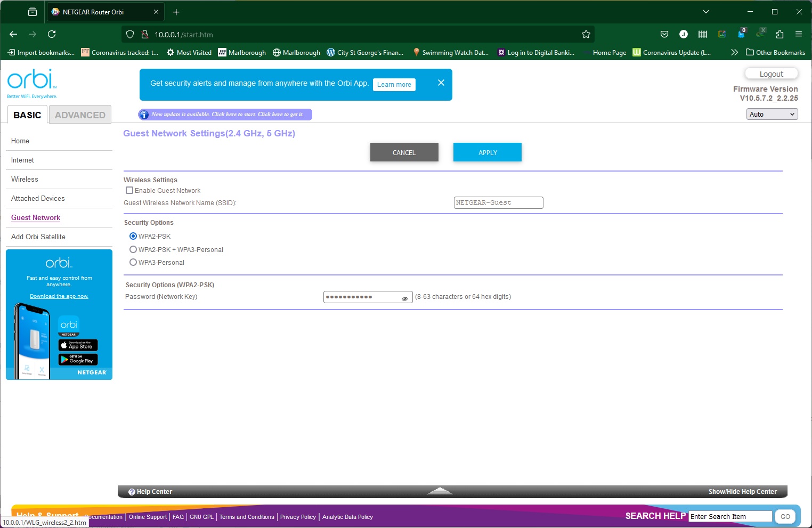Viewport: 812px width, 528px height.
Task: Open the Google Play badge
Action: pos(78,360)
